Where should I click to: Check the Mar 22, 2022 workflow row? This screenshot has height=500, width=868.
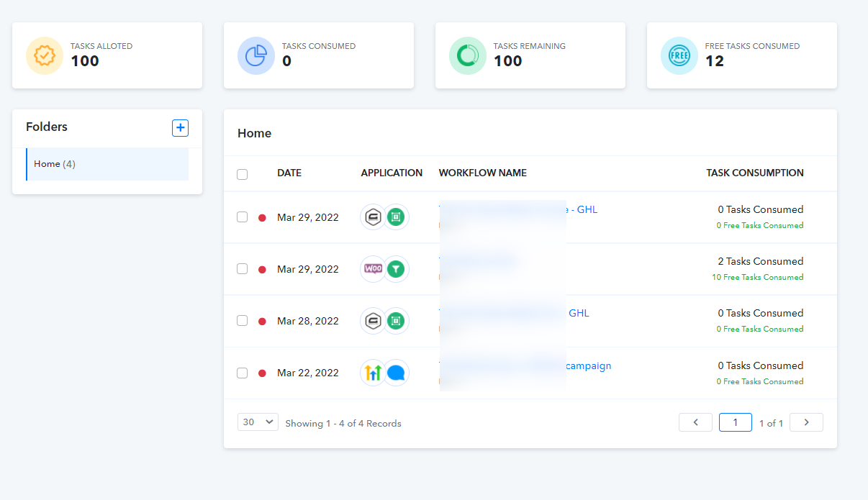pyautogui.click(x=243, y=373)
